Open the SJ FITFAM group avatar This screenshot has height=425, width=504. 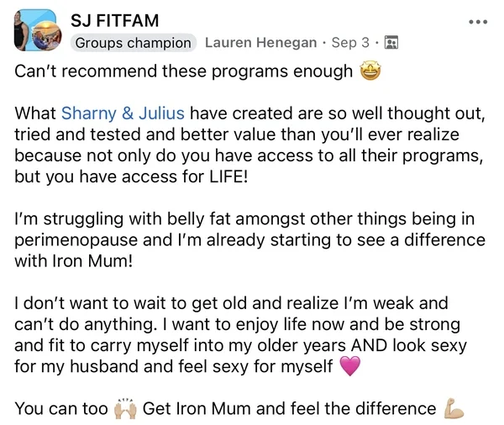(36, 32)
